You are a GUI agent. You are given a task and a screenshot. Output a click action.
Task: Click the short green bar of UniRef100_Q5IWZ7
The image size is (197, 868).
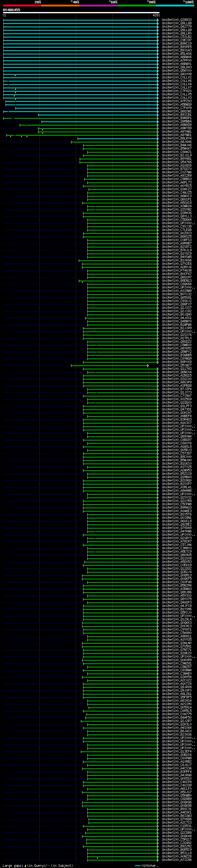110,365
